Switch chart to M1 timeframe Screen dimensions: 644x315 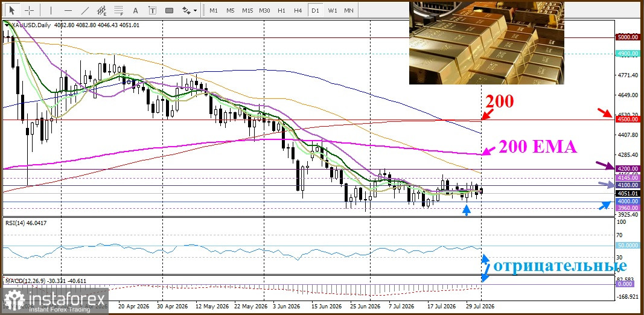point(213,10)
